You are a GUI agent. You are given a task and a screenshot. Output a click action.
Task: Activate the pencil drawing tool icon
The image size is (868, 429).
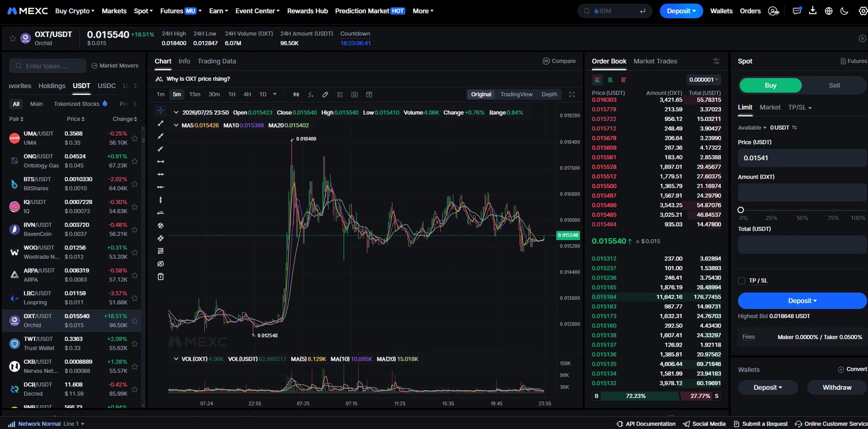pyautogui.click(x=325, y=94)
